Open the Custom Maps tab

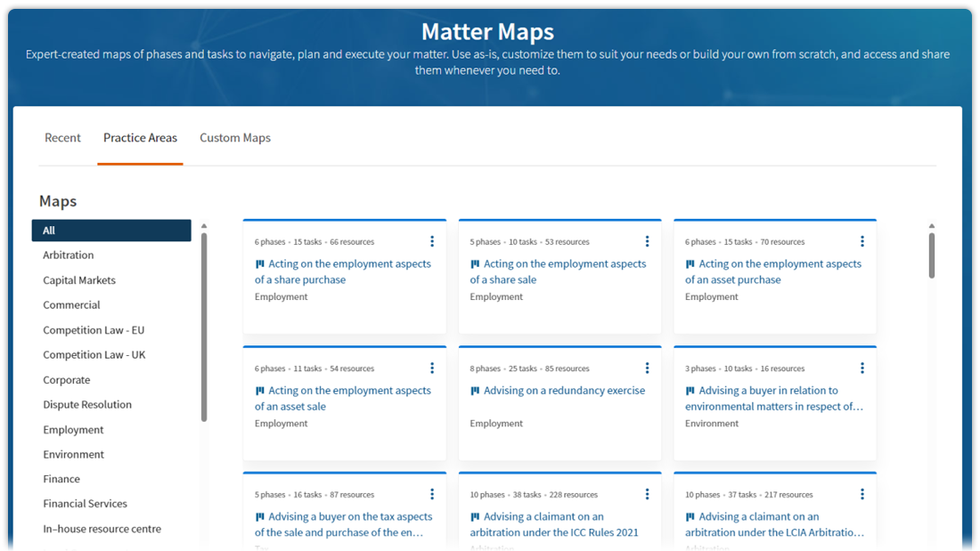click(x=234, y=138)
